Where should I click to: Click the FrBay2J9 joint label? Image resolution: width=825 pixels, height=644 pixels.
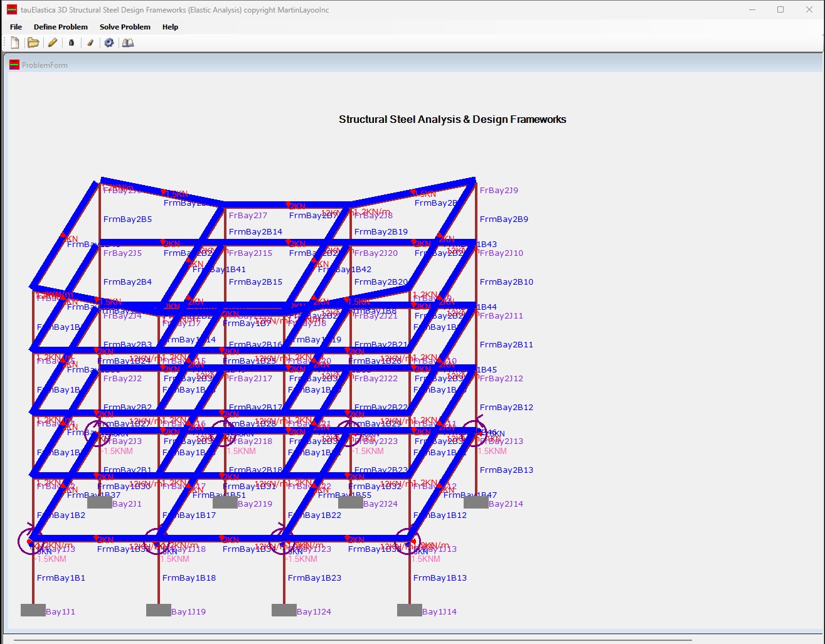(x=499, y=191)
